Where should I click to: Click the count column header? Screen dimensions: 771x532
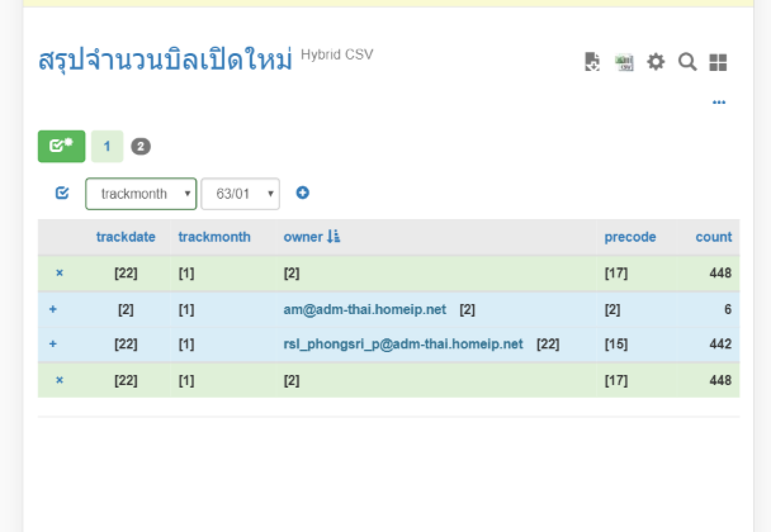click(x=713, y=237)
